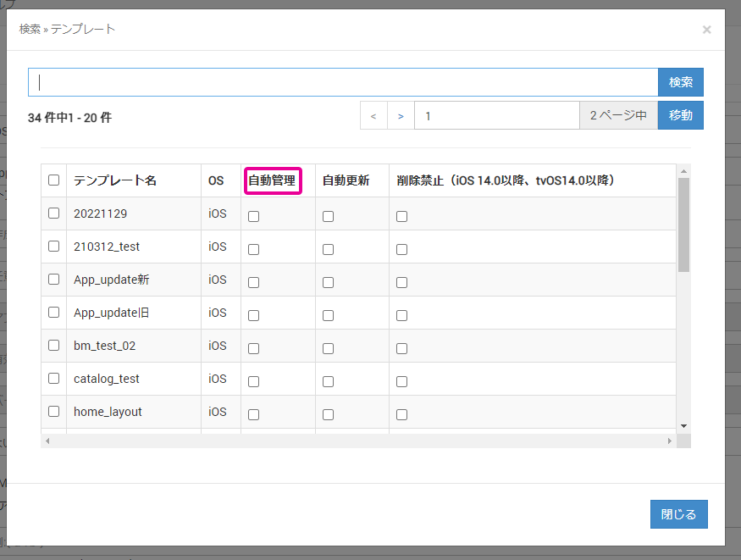This screenshot has height=560, width=741.
Task: Click the scrollbar up arrow in table
Action: 683,170
